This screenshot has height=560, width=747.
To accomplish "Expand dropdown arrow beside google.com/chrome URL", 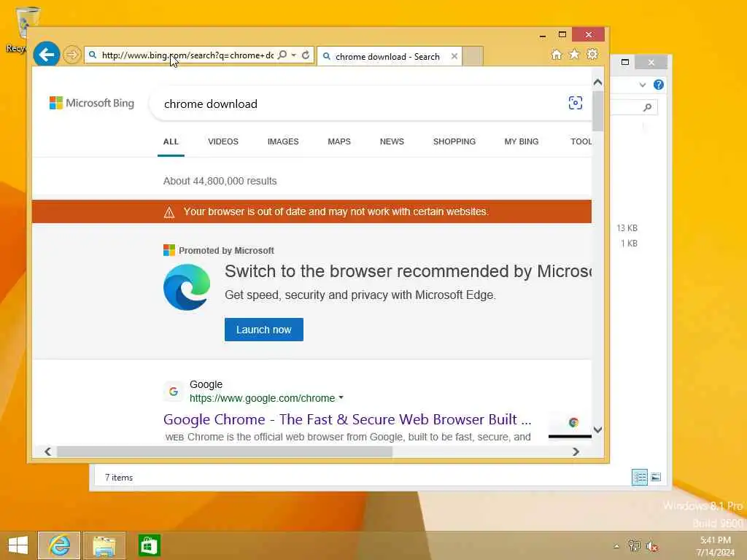I will 341,397.
